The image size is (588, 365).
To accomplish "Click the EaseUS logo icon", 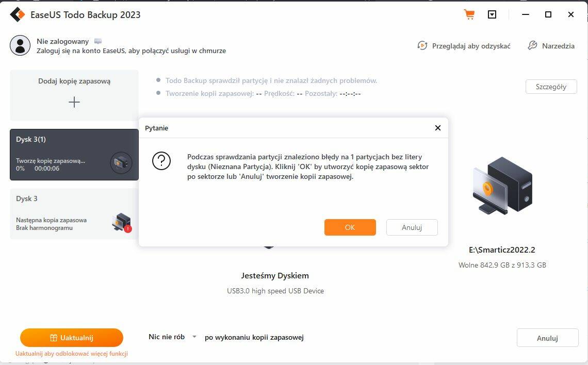I will click(17, 14).
